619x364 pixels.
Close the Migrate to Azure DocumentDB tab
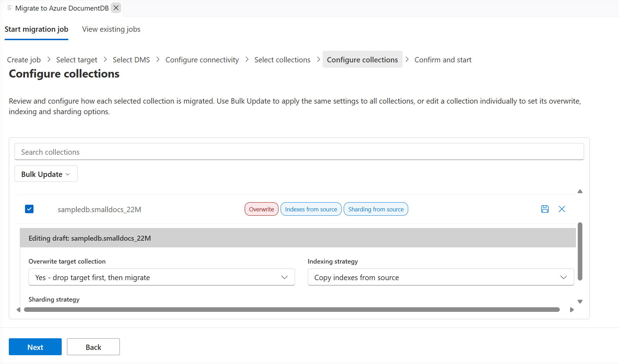(116, 8)
